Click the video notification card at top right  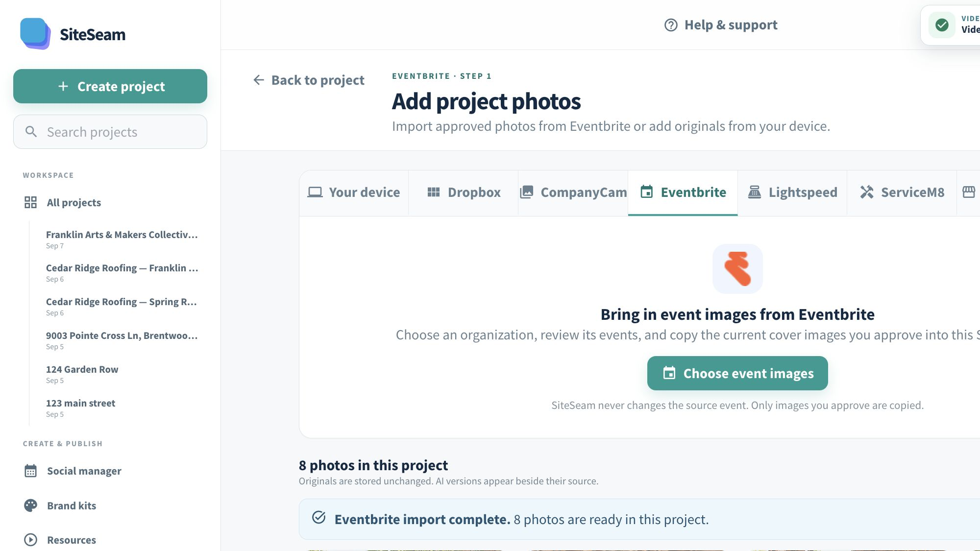tap(951, 25)
